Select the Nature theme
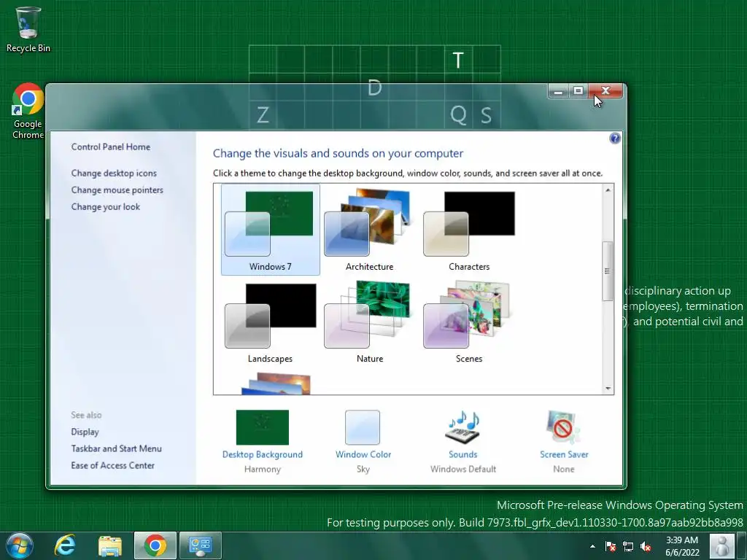747x560 pixels. [x=369, y=322]
